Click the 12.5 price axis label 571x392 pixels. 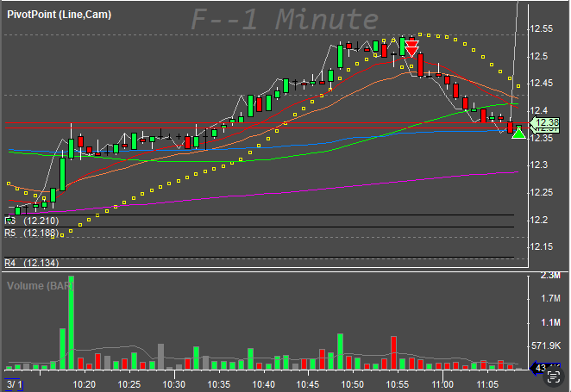(x=539, y=56)
